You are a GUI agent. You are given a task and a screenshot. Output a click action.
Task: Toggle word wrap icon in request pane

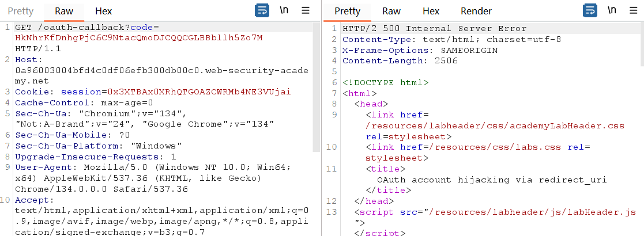click(262, 10)
